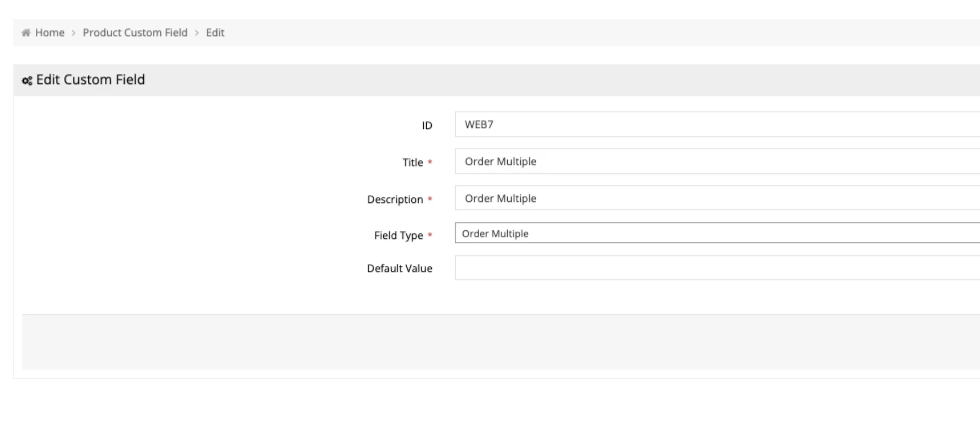Click the gray footer bar under the form

pyautogui.click(x=500, y=342)
